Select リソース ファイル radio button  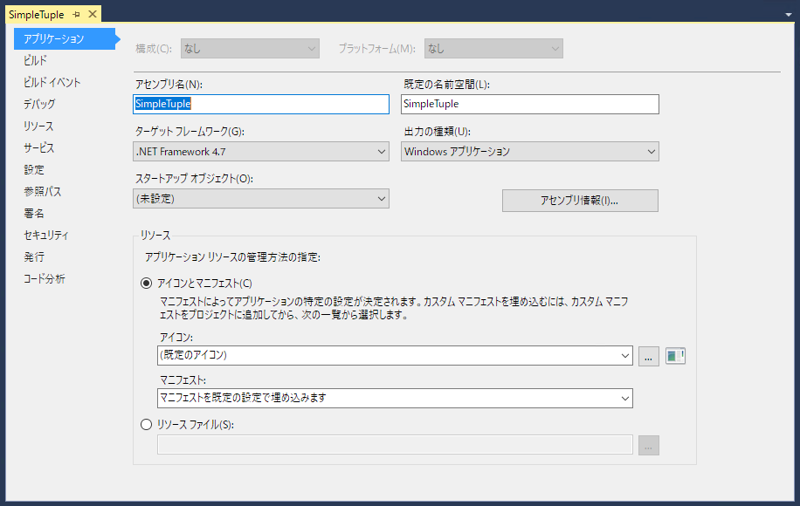point(146,424)
